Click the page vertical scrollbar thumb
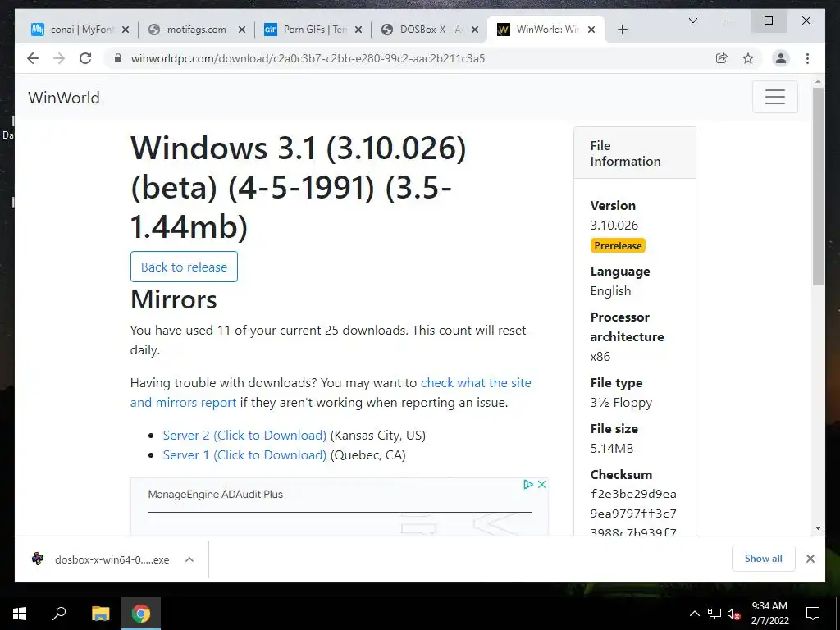 [818, 186]
